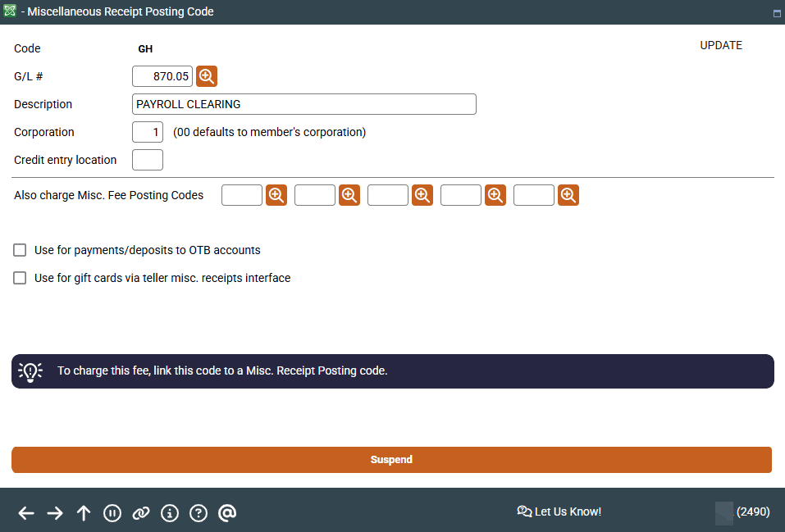Screen dimensions: 785x532
Task: Open lookup for third Misc. Fee Posting Code
Action: [422, 195]
